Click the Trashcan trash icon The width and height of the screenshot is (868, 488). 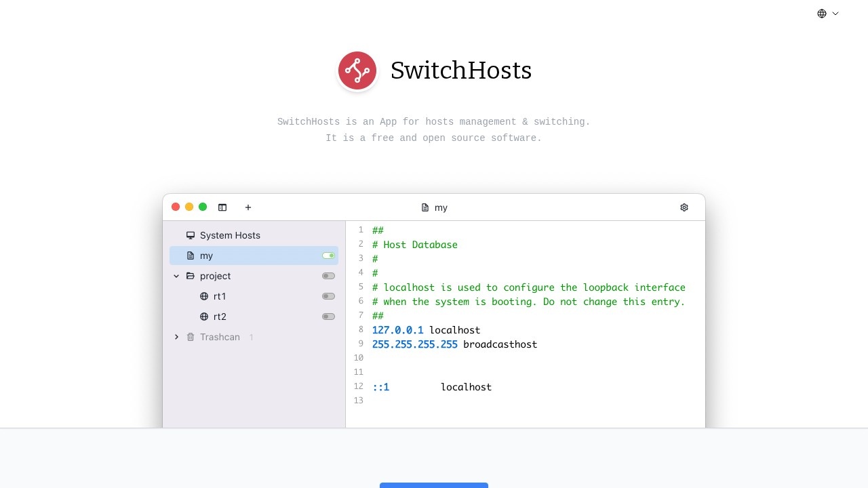coord(191,337)
